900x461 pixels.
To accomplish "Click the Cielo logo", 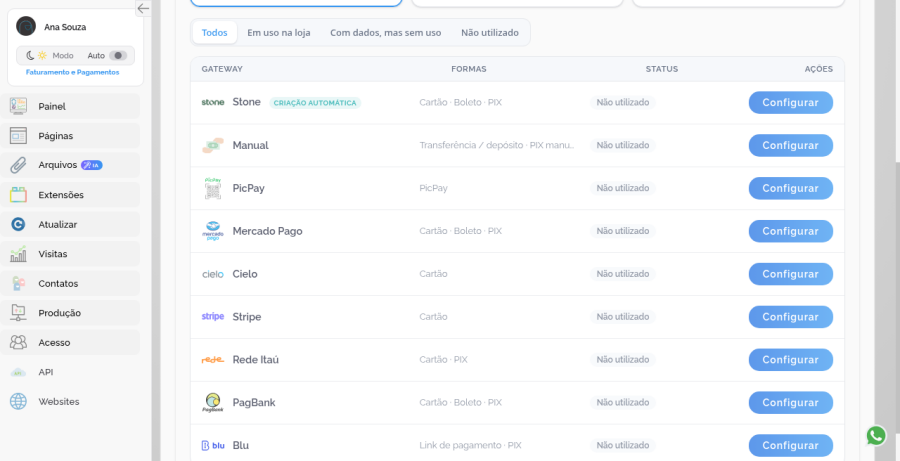I will [213, 274].
